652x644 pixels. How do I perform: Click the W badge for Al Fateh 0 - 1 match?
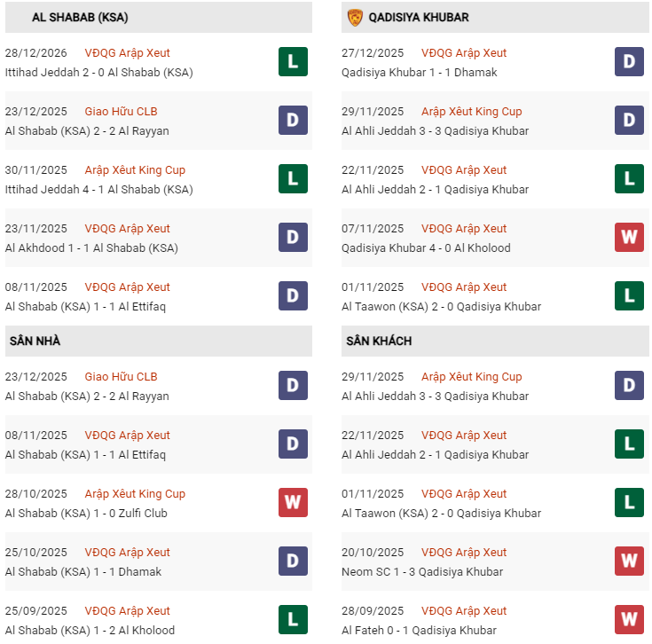click(629, 620)
